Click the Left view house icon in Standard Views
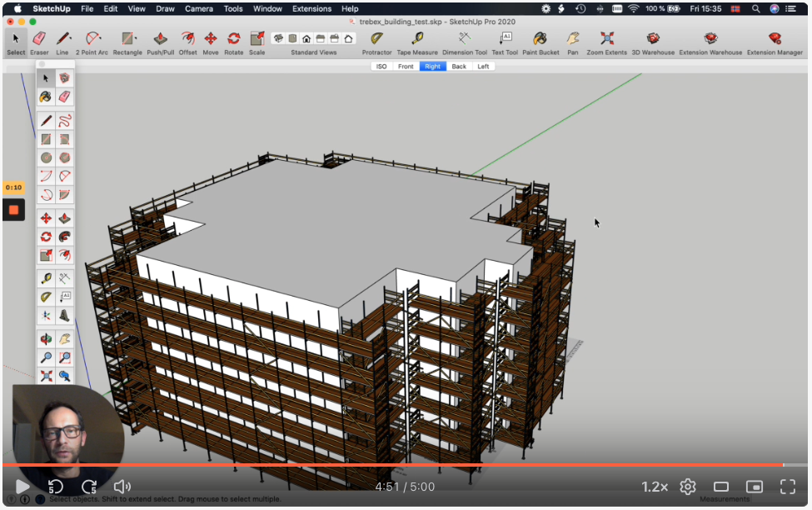This screenshot has height=510, width=812. pos(348,38)
